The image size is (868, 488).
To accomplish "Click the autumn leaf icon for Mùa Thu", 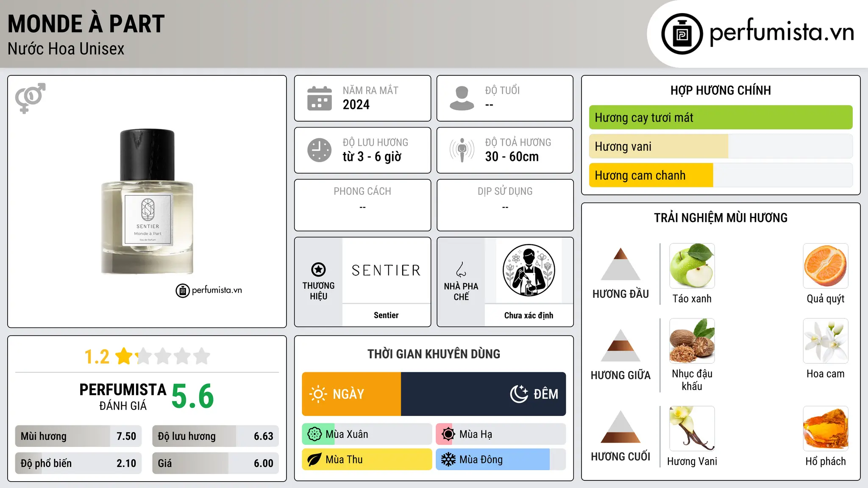I will (x=314, y=460).
